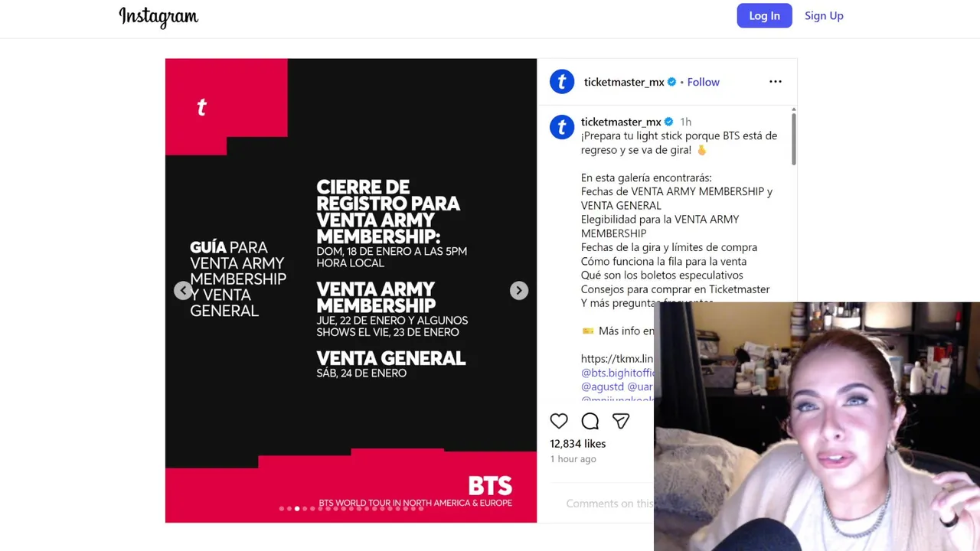Click ticketmaster_mx username in the caption

[621, 122]
